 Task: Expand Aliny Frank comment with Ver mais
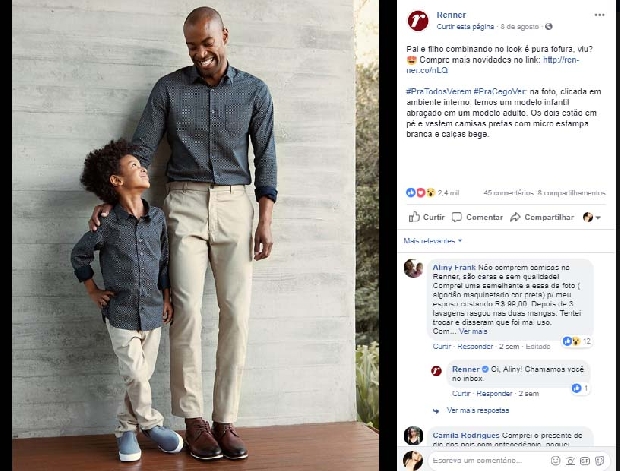(x=473, y=331)
